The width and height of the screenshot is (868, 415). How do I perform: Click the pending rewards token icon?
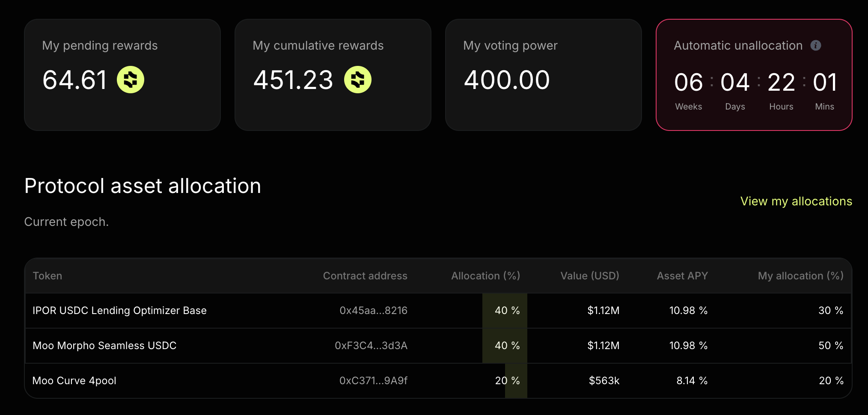click(x=131, y=80)
